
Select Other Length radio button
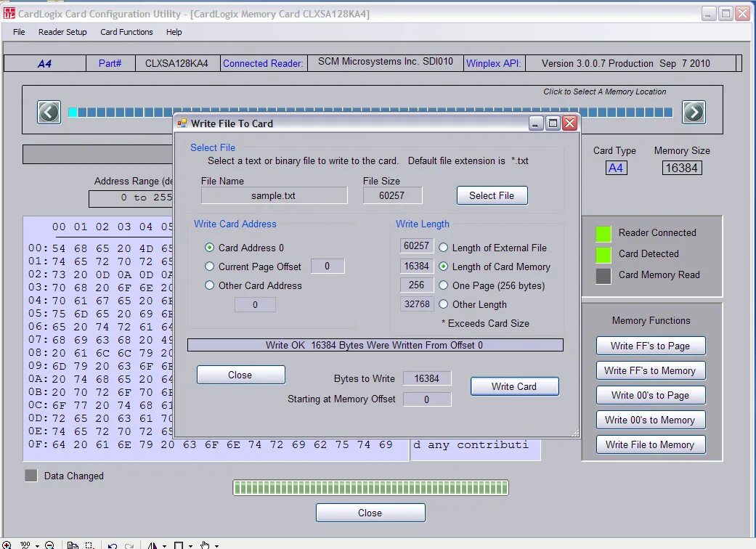pyautogui.click(x=443, y=304)
